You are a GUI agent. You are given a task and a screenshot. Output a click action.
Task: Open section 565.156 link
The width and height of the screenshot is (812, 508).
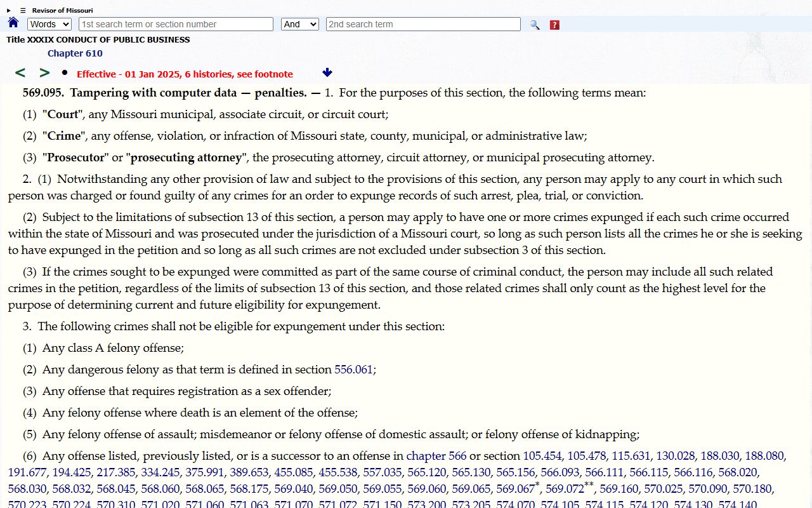click(x=516, y=472)
